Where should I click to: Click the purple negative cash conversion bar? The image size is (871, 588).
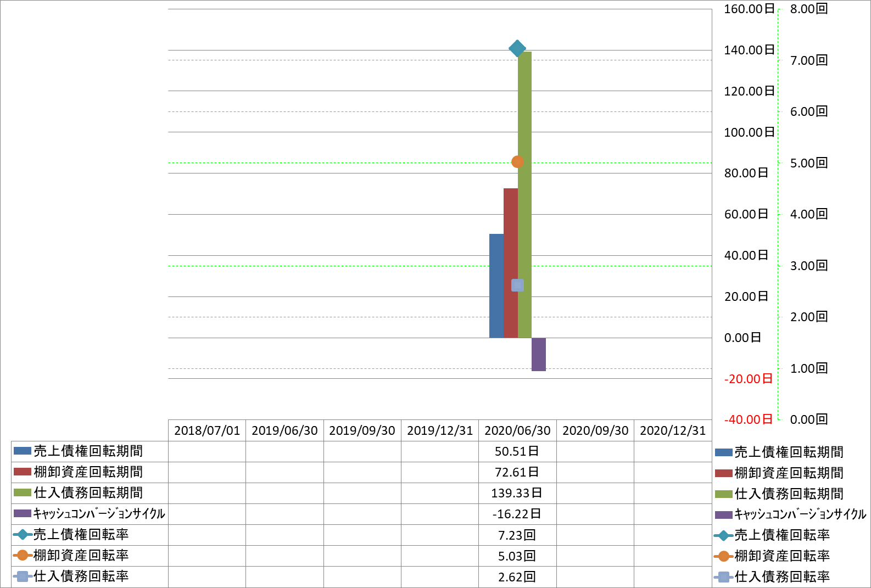pos(539,354)
